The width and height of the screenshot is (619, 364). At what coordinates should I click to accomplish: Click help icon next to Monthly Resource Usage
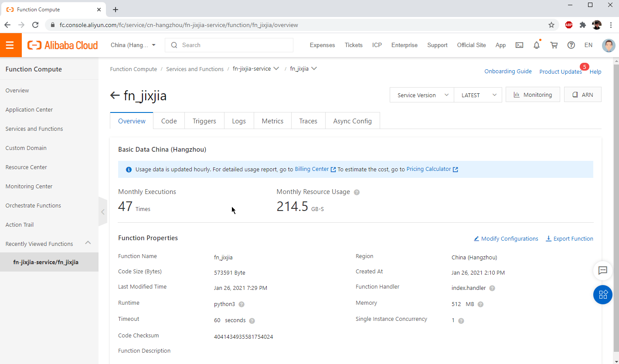coord(357,192)
